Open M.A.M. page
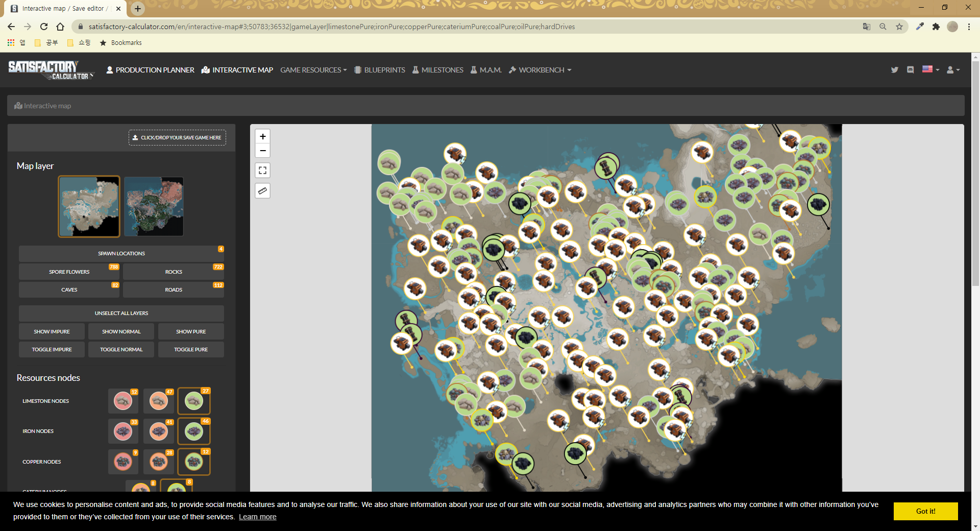Viewport: 980px width, 531px height. click(486, 70)
